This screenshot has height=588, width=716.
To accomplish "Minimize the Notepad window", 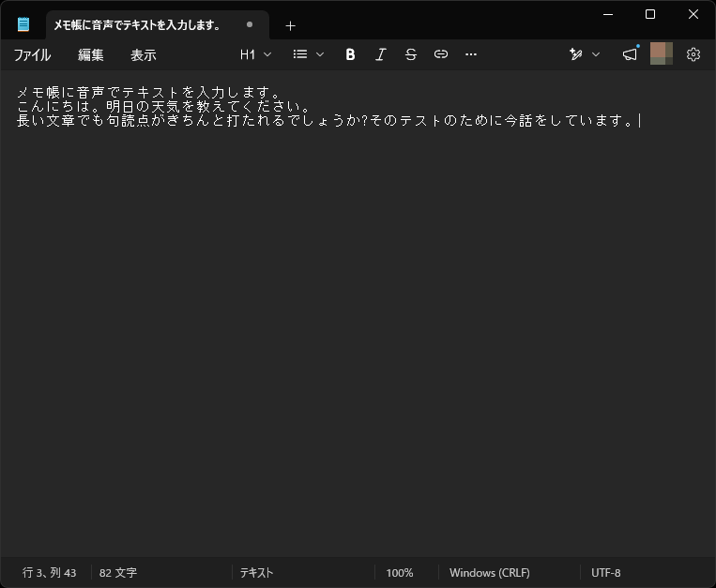I will click(x=608, y=15).
